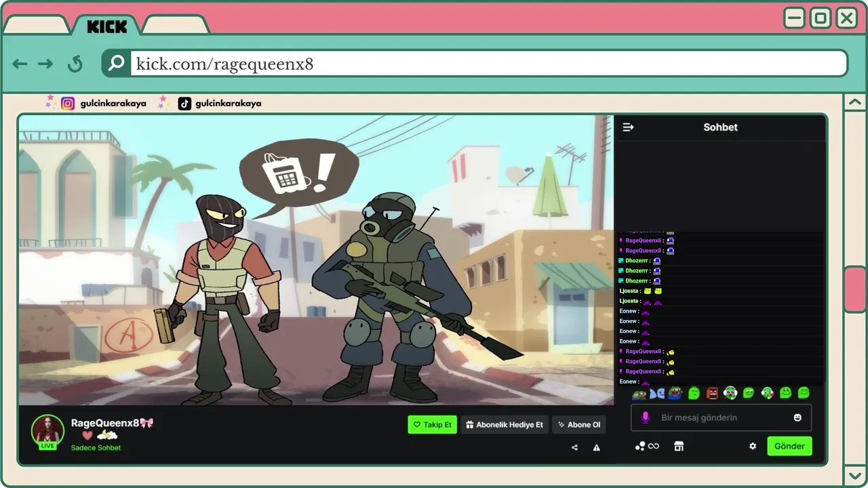Image resolution: width=868 pixels, height=488 pixels.
Task: Click the cartoon stream video player
Action: (316, 260)
